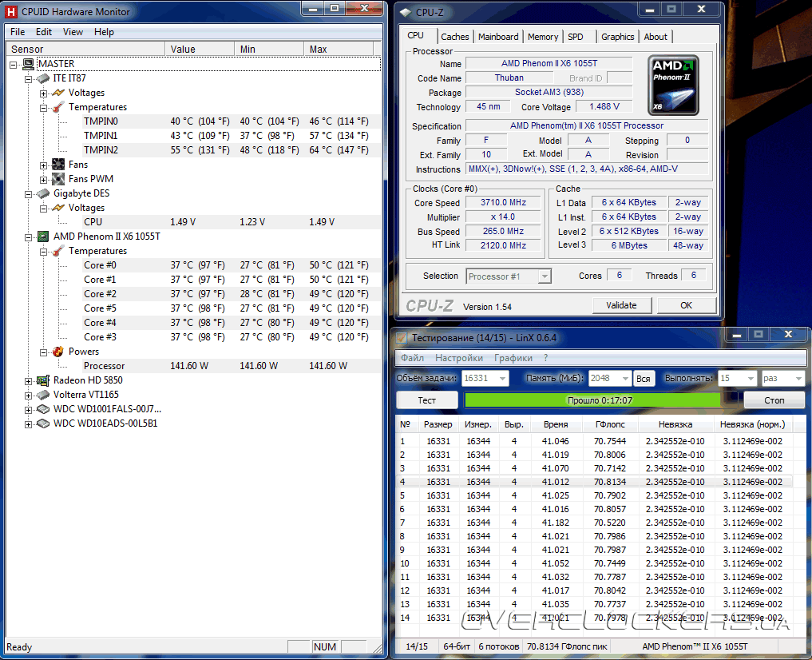The width and height of the screenshot is (812, 660).
Task: Click the 70.8134 ГФлопс пик status entry
Action: pyautogui.click(x=566, y=646)
